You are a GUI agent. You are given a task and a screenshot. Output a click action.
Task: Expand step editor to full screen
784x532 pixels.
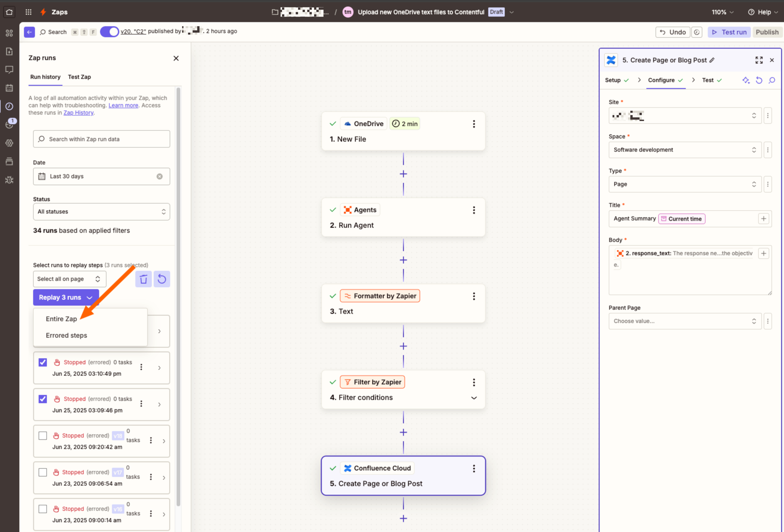[759, 60]
